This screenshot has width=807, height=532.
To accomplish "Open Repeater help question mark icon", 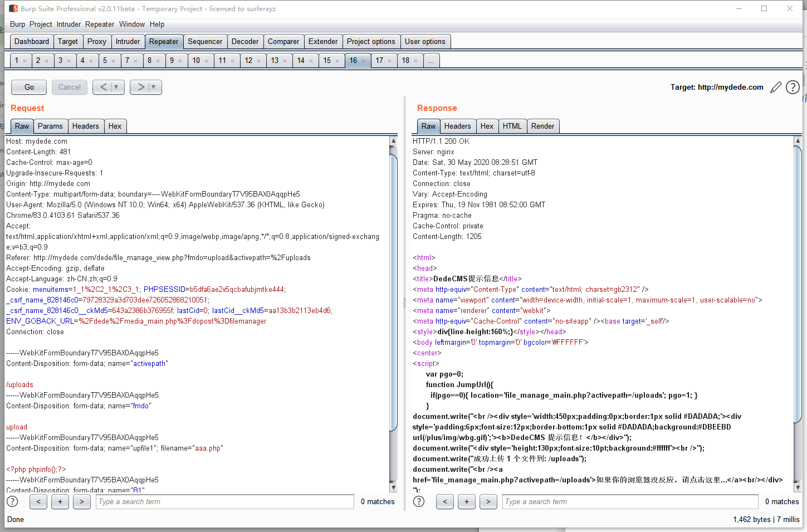I will click(793, 87).
